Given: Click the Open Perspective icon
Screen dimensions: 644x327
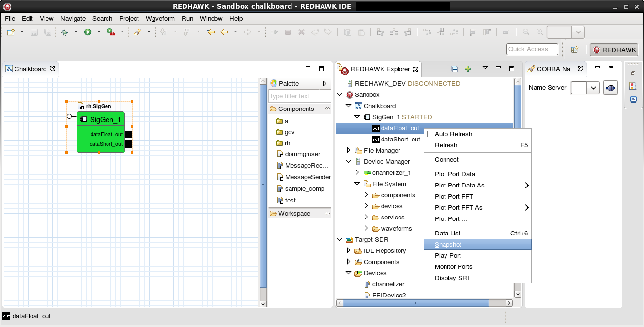Looking at the screenshot, I should 575,49.
